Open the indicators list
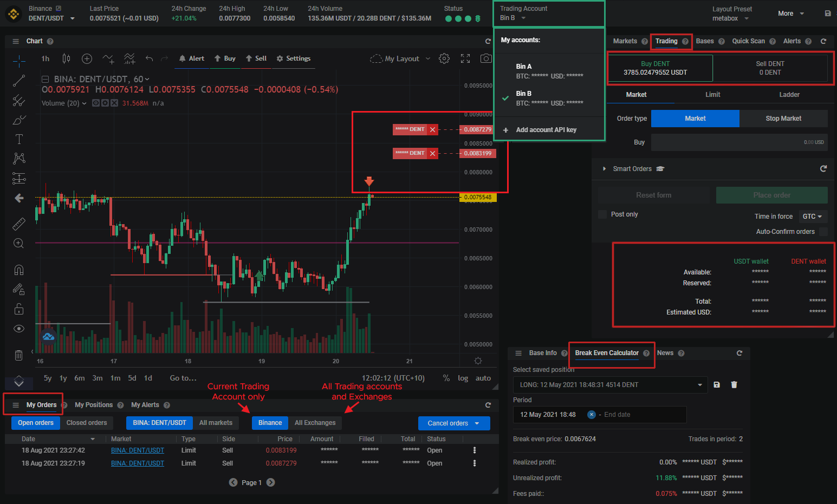The image size is (837, 504). [108, 58]
